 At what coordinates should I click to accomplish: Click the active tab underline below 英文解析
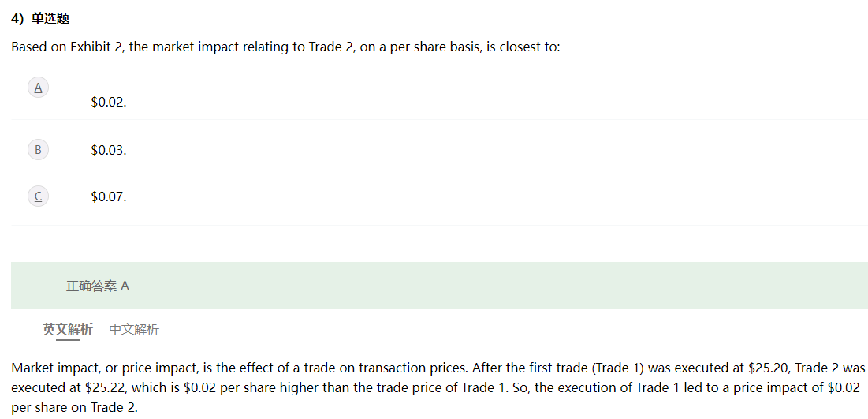(x=68, y=340)
